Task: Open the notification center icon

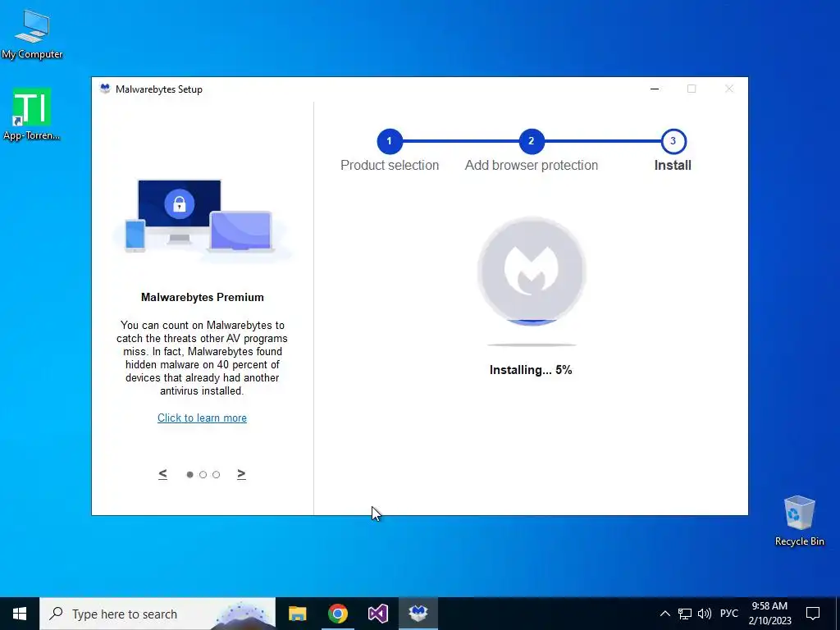Action: [x=813, y=614]
